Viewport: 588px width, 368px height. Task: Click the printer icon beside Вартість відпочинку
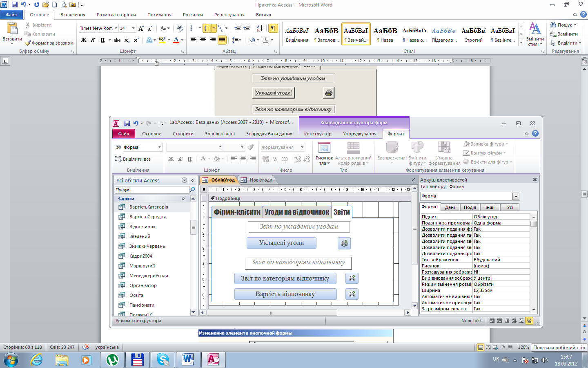point(352,294)
